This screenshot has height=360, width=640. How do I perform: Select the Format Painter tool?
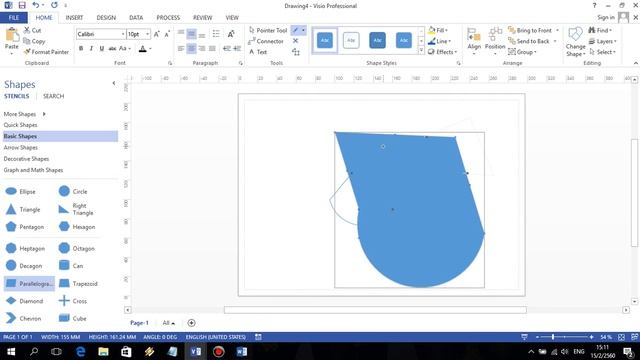point(46,52)
